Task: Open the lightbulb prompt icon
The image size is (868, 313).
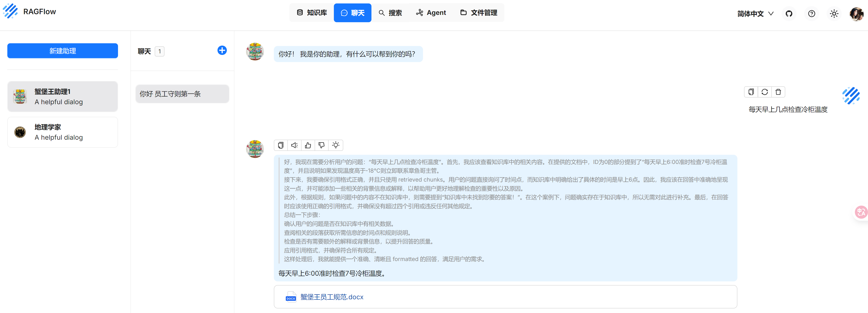Action: click(x=336, y=145)
